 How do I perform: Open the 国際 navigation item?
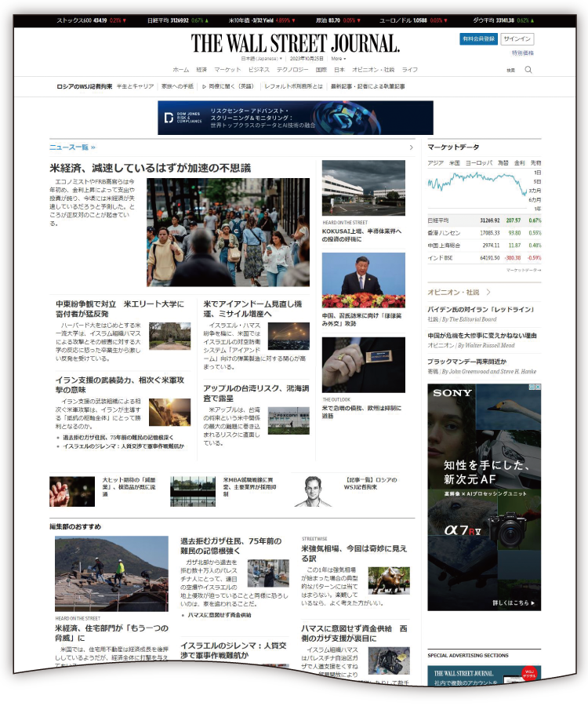tap(321, 70)
